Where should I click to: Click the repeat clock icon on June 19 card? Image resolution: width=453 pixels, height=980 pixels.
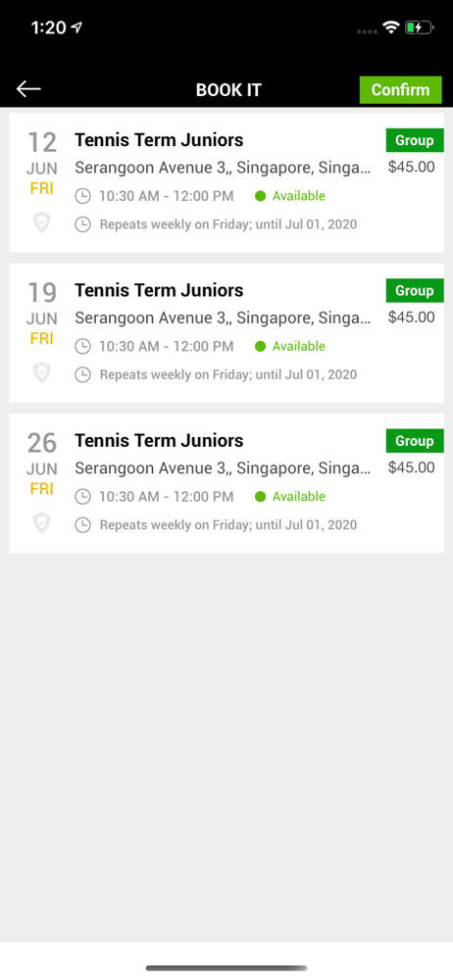pos(82,374)
